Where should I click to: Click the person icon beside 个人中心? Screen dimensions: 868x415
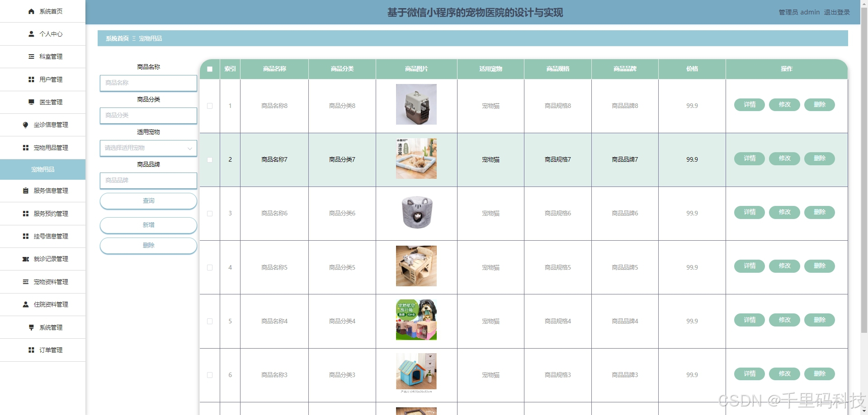(x=31, y=34)
